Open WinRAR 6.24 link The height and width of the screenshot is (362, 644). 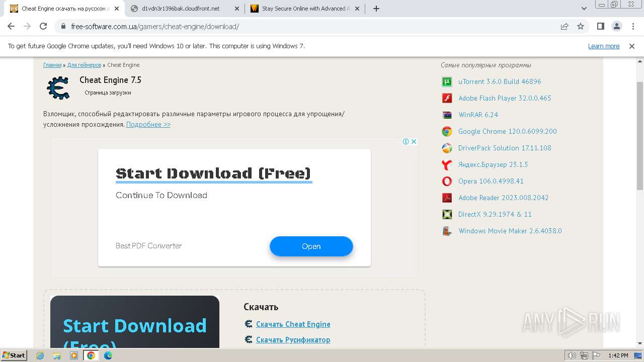pos(478,115)
